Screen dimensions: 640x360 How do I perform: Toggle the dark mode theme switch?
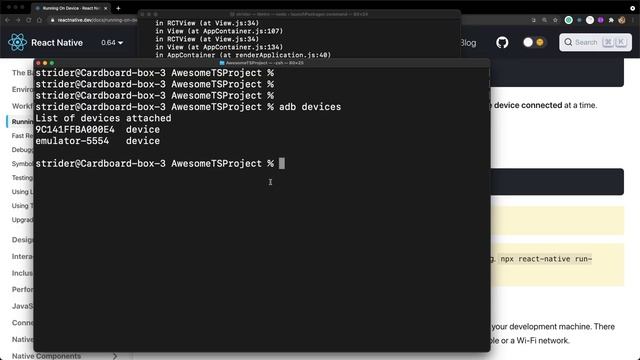[x=534, y=42]
